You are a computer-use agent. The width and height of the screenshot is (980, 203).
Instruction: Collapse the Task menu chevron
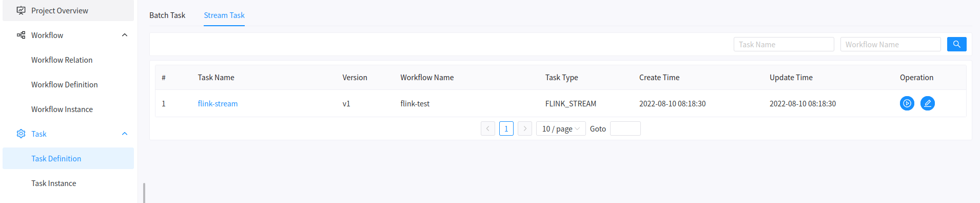coord(125,134)
